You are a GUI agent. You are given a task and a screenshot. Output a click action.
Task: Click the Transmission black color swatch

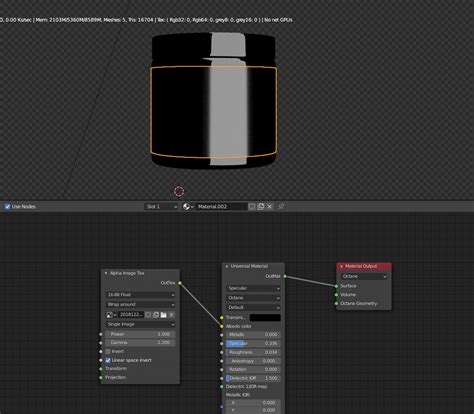[x=265, y=318]
